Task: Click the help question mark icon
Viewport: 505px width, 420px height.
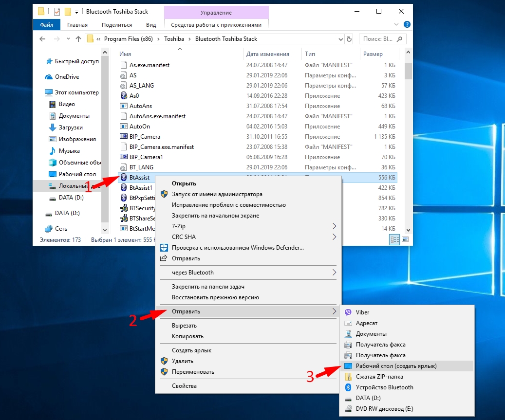Action: [x=407, y=24]
